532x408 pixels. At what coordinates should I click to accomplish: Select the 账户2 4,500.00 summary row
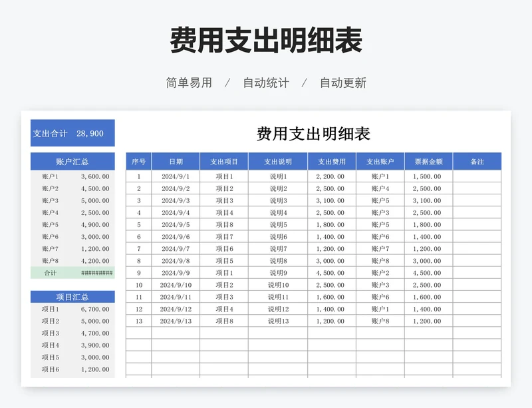point(72,188)
